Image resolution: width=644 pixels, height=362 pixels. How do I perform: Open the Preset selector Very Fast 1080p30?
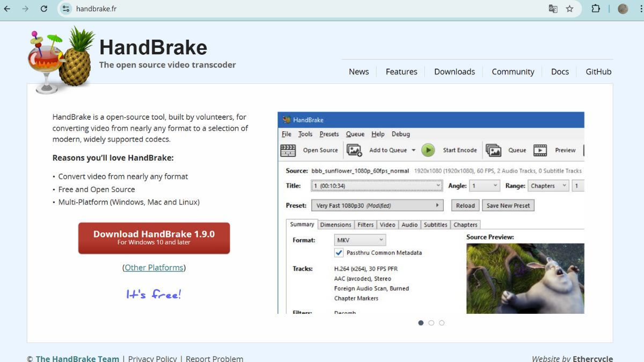377,205
